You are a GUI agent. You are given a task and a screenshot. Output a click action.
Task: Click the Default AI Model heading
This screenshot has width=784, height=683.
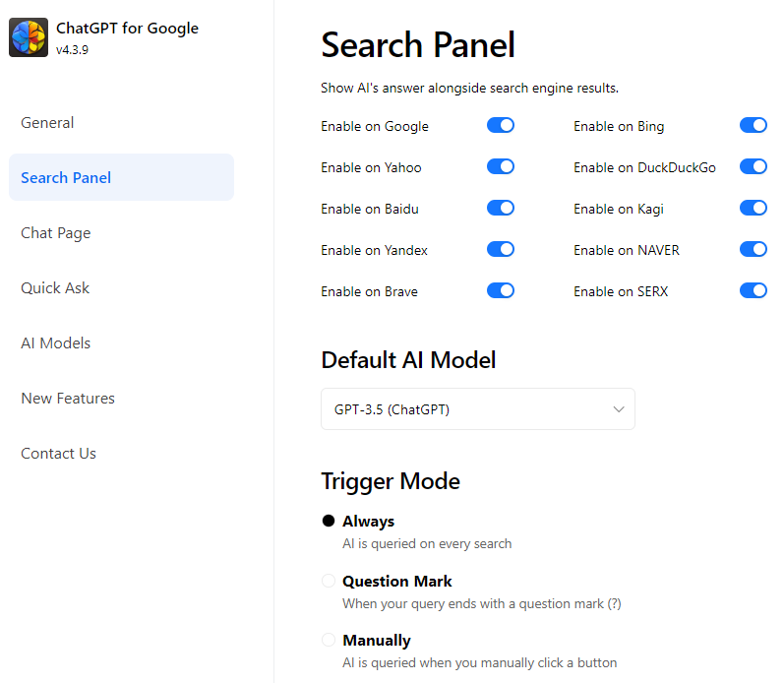click(x=408, y=360)
